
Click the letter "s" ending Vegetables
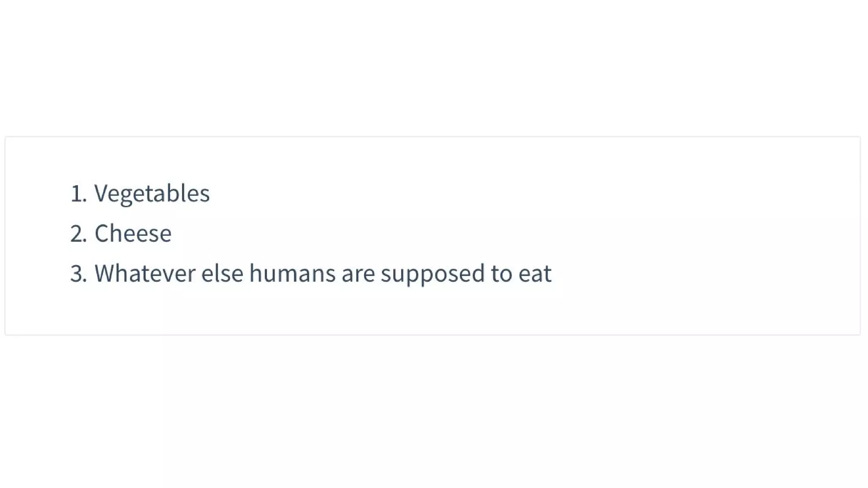pyautogui.click(x=205, y=194)
